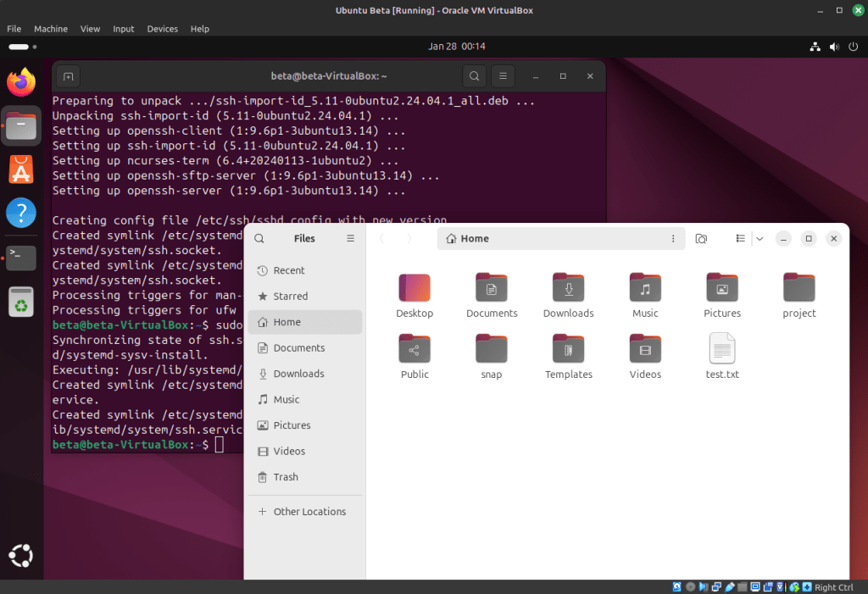Open the VirtualBox Machine menu
The height and width of the screenshot is (594, 868).
pyautogui.click(x=51, y=29)
